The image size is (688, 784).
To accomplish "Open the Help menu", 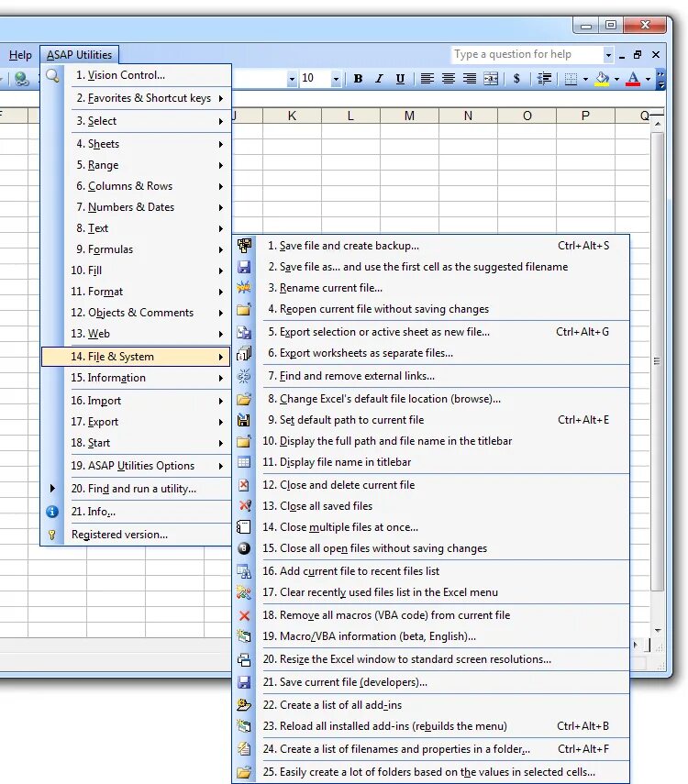I will click(20, 55).
